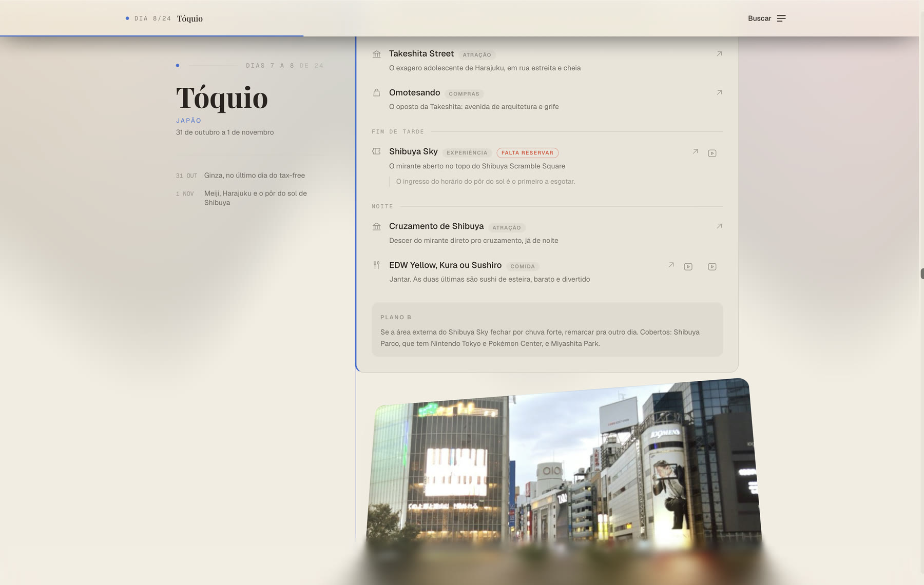Image resolution: width=924 pixels, height=585 pixels.
Task: Click the date range 31 de outubro text
Action: click(x=225, y=132)
